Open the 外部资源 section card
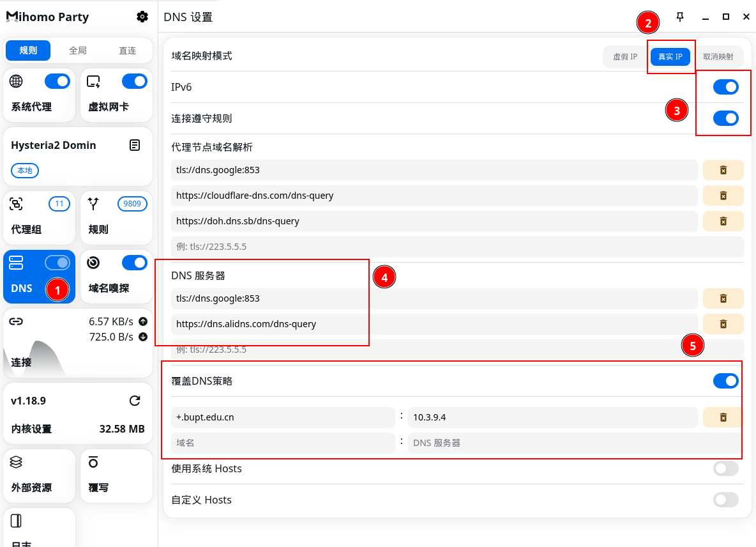This screenshot has height=547, width=756. [39, 475]
